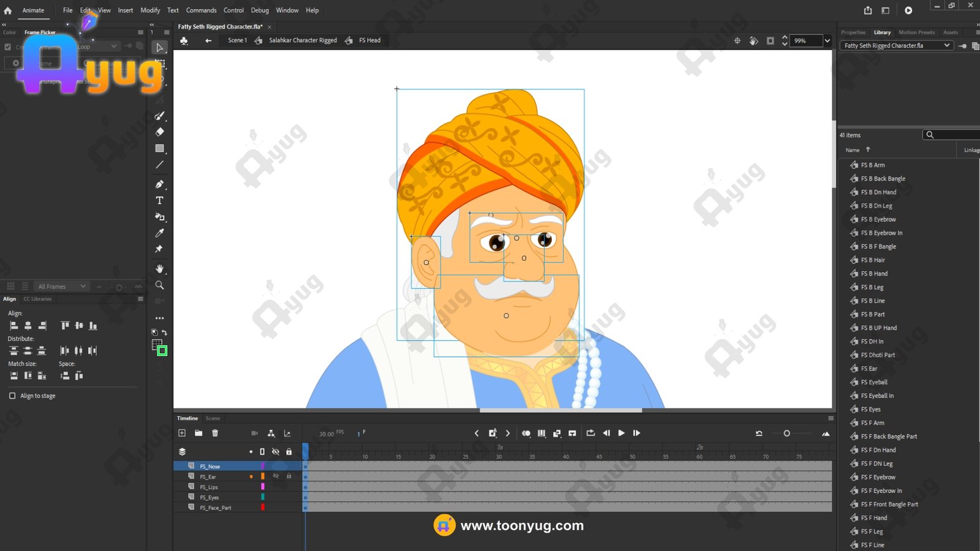Enable the Align to stage checkbox
Screen dimensions: 980x551
(12, 395)
